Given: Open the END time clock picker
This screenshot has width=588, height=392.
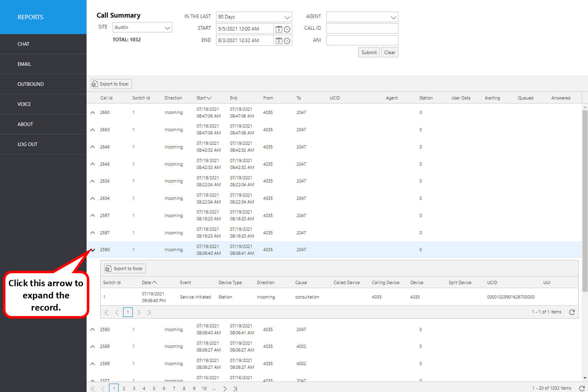Looking at the screenshot, I should click(x=287, y=41).
